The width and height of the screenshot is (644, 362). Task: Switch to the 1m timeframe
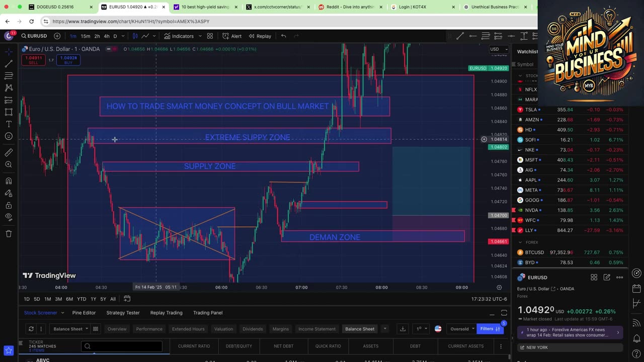click(73, 36)
